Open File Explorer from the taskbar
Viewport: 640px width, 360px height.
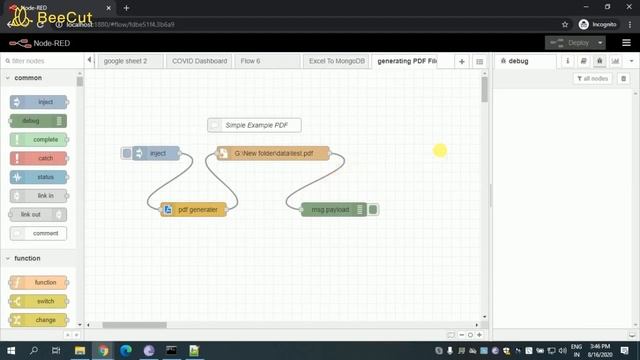click(80, 351)
